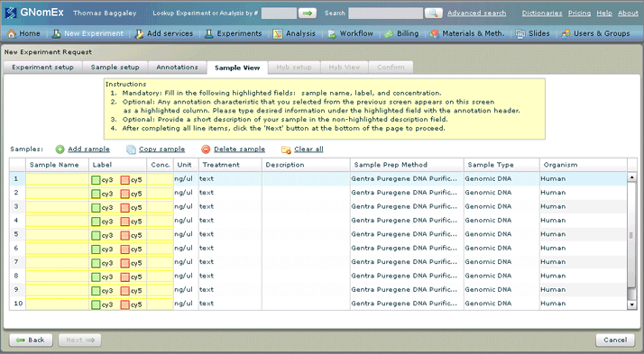Open the Billing section

[401, 33]
